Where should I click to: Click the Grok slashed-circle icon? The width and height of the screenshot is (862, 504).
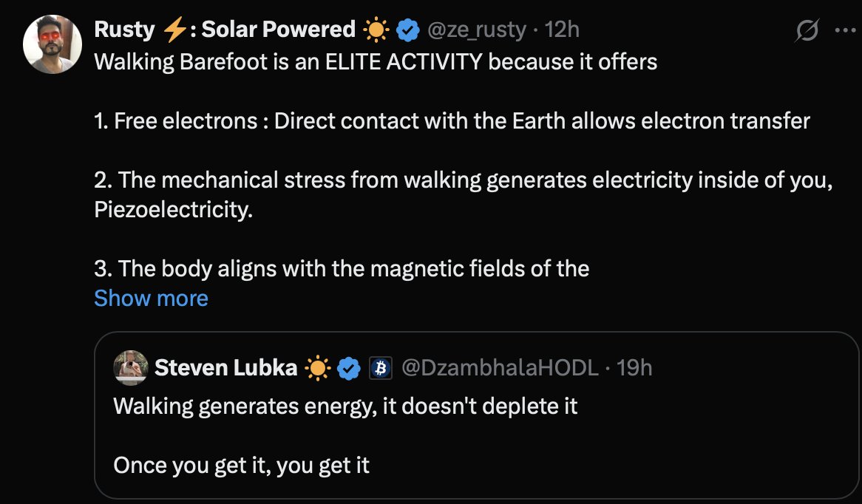click(807, 31)
